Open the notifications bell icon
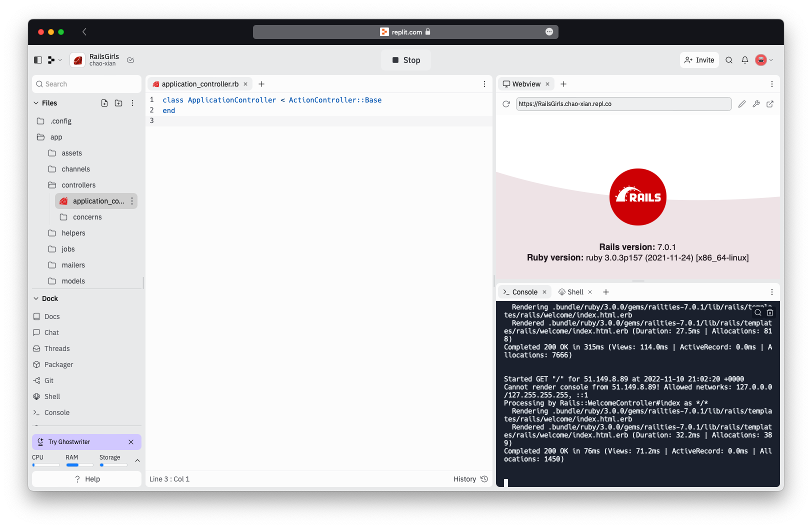 pyautogui.click(x=744, y=59)
